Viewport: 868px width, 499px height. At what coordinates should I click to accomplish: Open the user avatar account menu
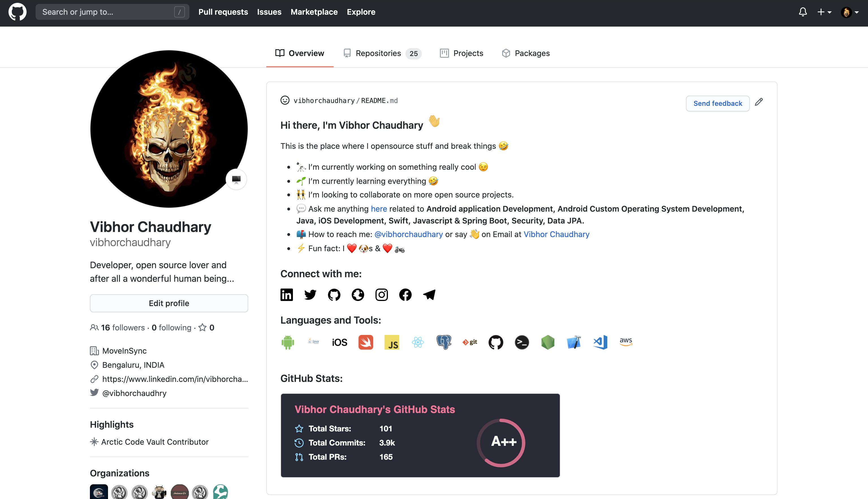coord(850,12)
